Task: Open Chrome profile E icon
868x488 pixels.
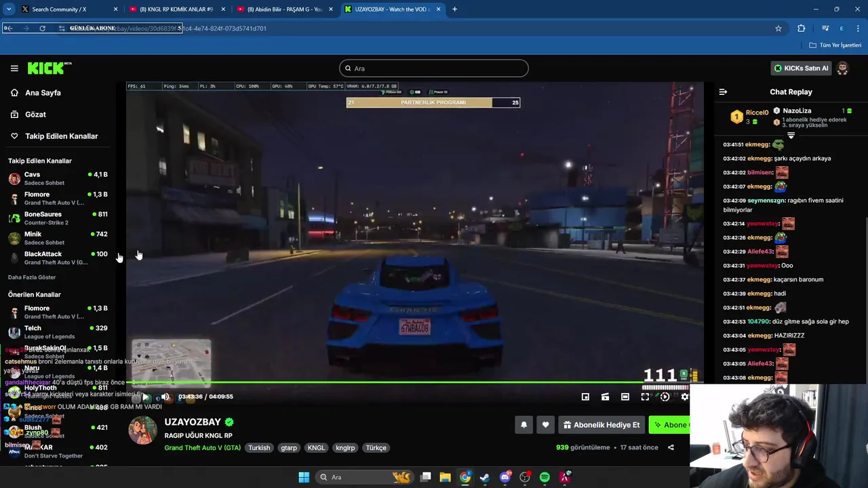Action: coord(842,28)
